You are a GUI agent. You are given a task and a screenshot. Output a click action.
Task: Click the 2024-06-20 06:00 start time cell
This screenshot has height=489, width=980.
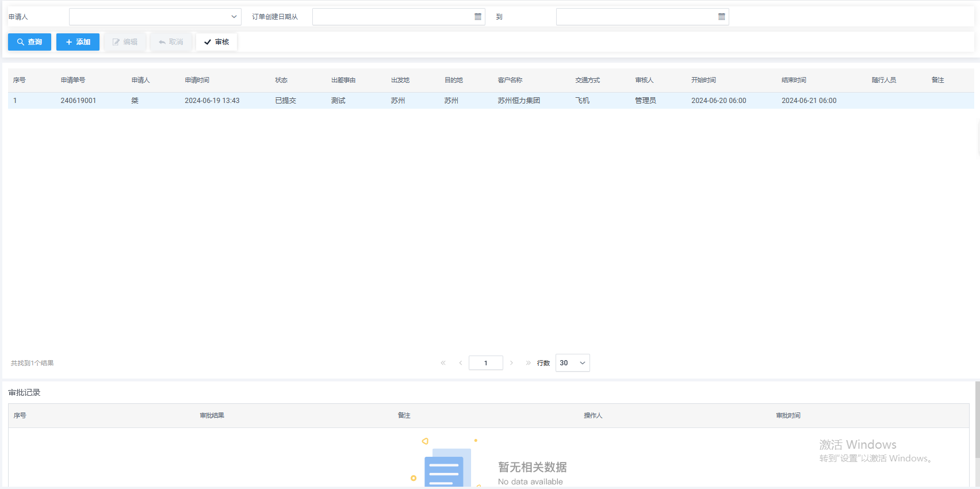coord(719,101)
